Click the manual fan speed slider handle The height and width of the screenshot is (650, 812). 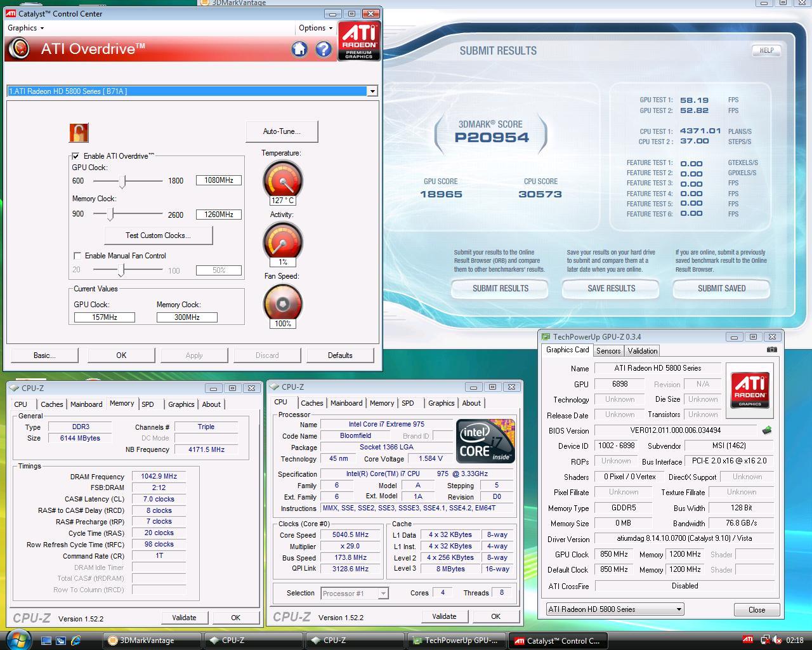click(121, 270)
